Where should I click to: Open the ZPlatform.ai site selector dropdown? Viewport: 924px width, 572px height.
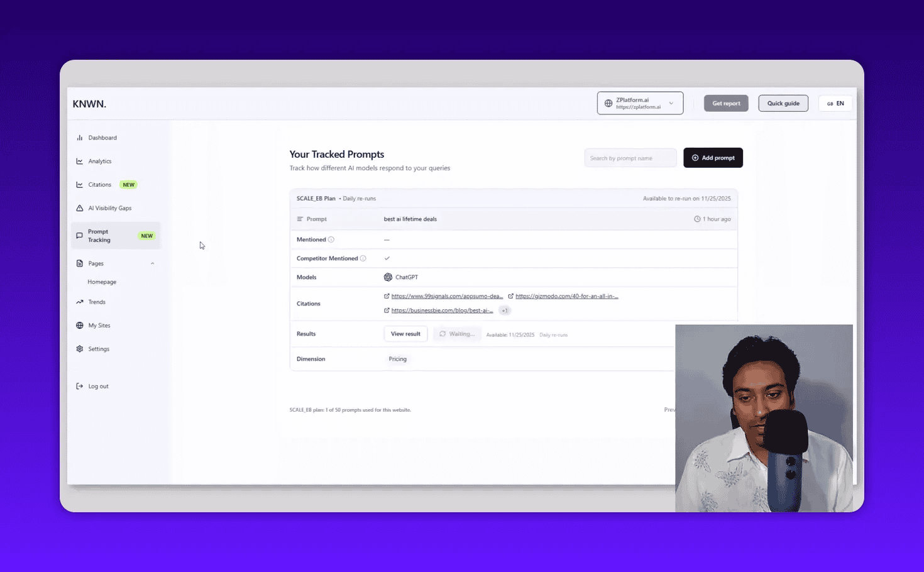pos(640,104)
